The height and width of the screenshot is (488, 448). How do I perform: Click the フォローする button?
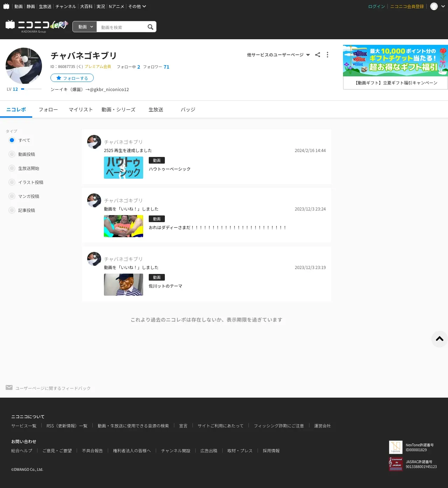pos(72,78)
